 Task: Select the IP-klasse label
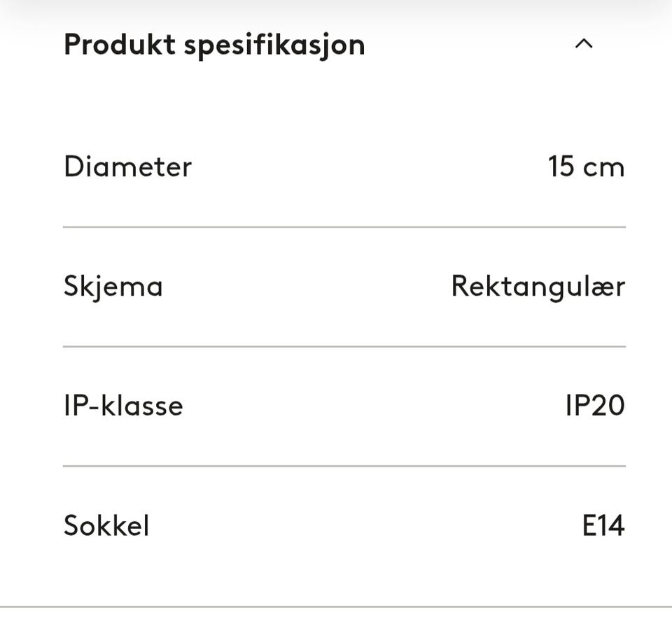pos(123,405)
